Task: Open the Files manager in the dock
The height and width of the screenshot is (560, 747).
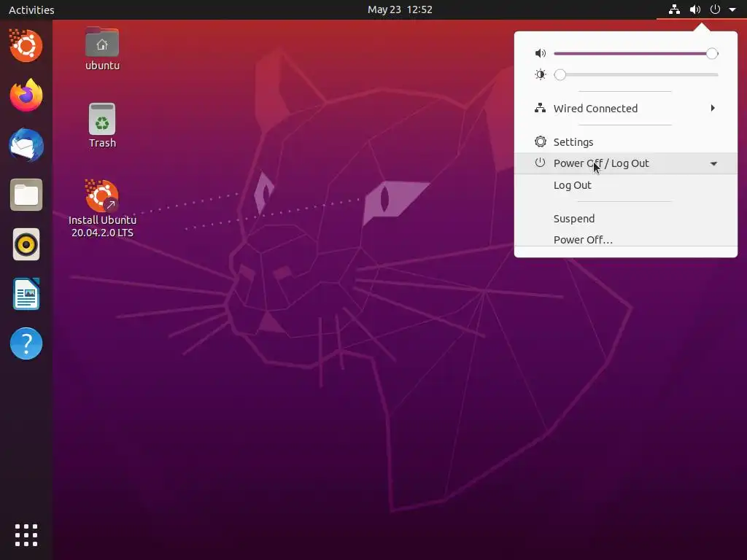Action: (26, 195)
